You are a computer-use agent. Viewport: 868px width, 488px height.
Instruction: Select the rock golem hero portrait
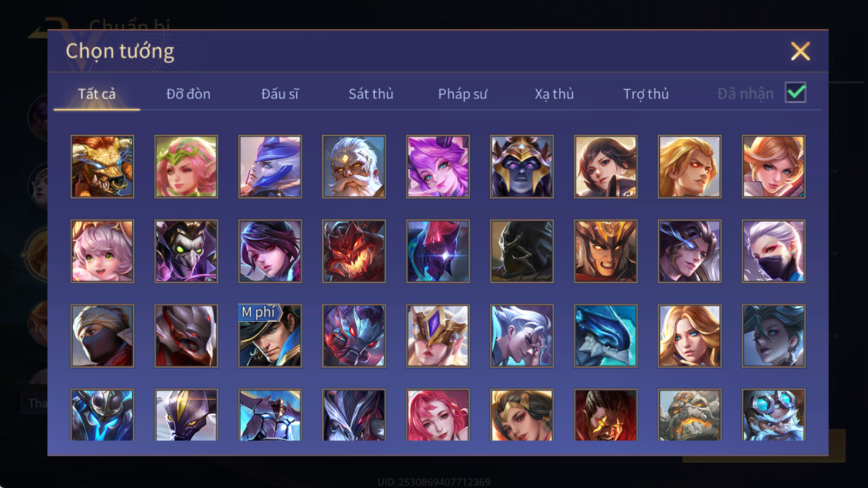pos(689,415)
